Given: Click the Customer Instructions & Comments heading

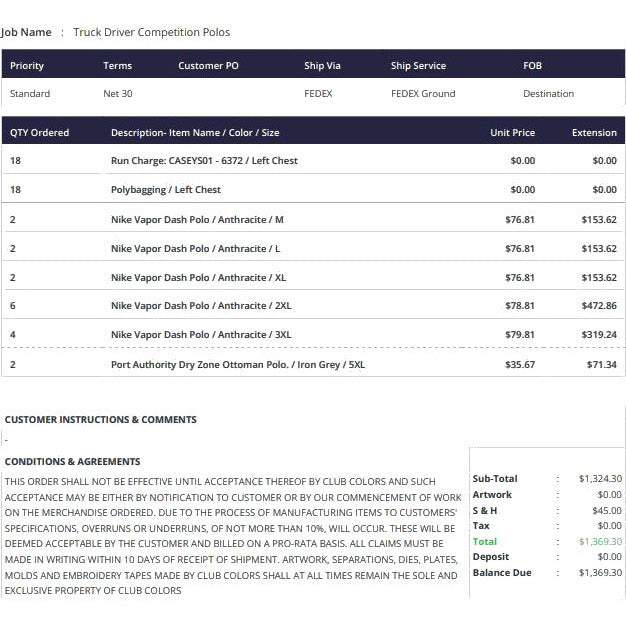Looking at the screenshot, I should [101, 420].
